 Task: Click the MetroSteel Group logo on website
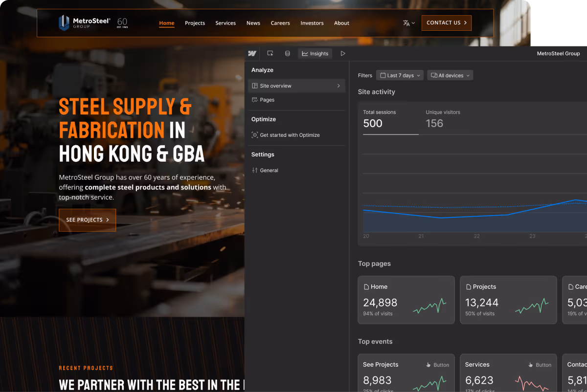[85, 22]
